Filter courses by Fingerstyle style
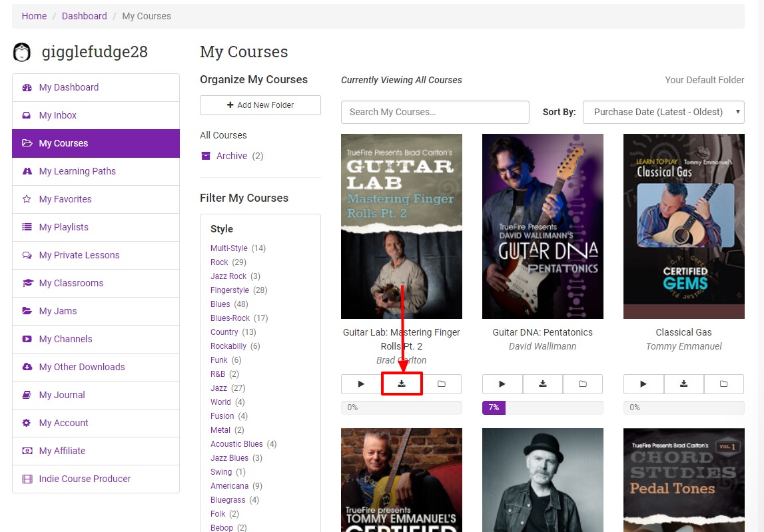The height and width of the screenshot is (532, 764). pyautogui.click(x=230, y=290)
